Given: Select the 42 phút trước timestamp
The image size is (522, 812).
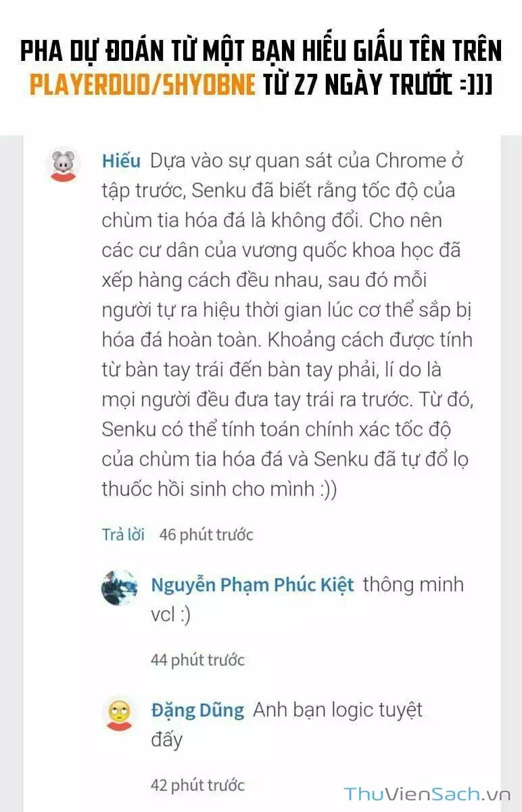Looking at the screenshot, I should [x=197, y=786].
